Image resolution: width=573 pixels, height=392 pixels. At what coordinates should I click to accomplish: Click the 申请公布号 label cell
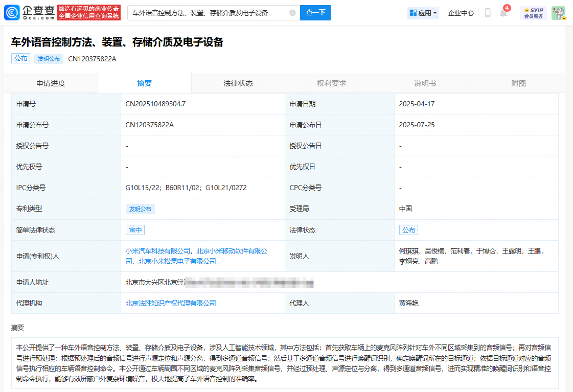66,125
